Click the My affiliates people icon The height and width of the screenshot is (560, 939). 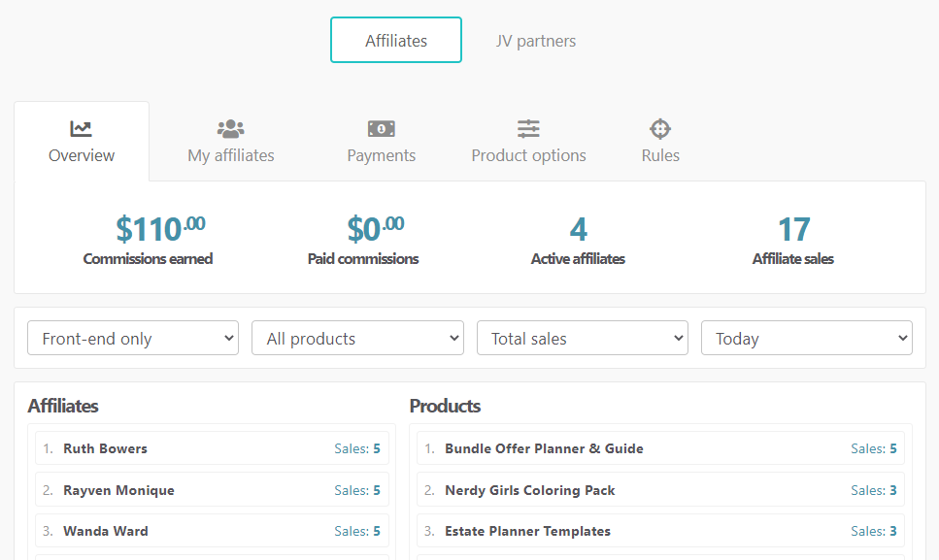230,129
